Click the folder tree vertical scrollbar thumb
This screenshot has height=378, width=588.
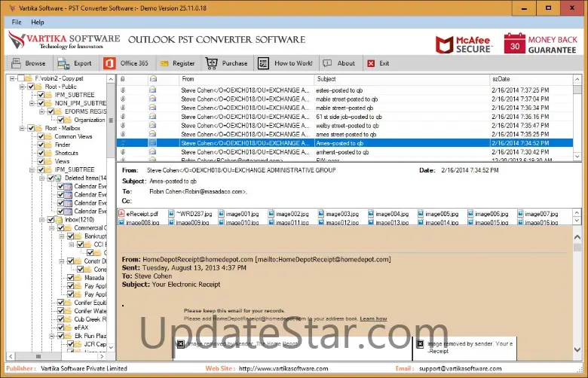(111, 120)
